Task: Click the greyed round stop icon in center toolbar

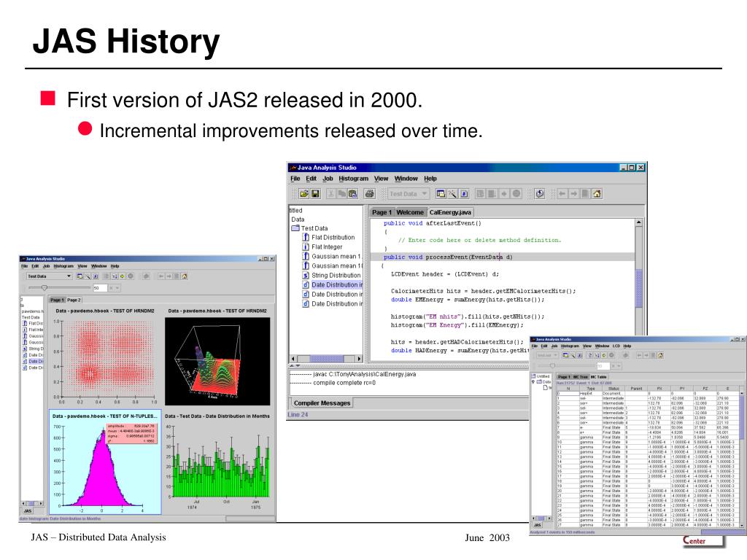Action: click(516, 194)
